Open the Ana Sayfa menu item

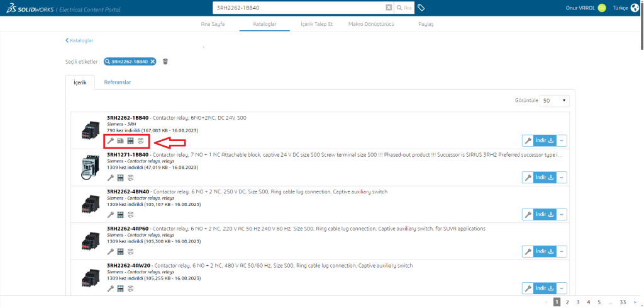click(x=213, y=24)
